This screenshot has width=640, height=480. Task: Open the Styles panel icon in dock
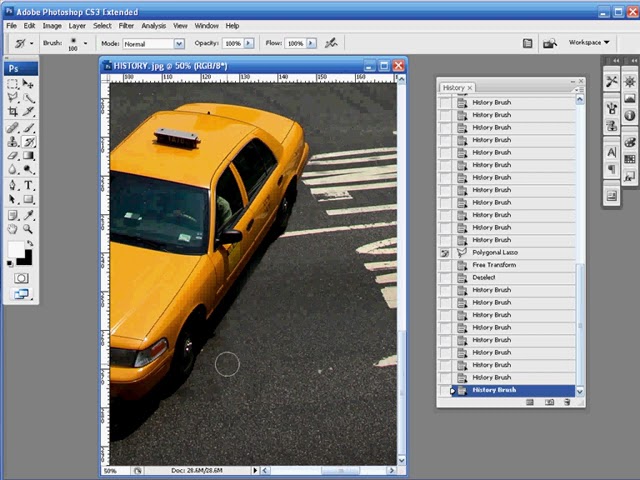(x=630, y=176)
